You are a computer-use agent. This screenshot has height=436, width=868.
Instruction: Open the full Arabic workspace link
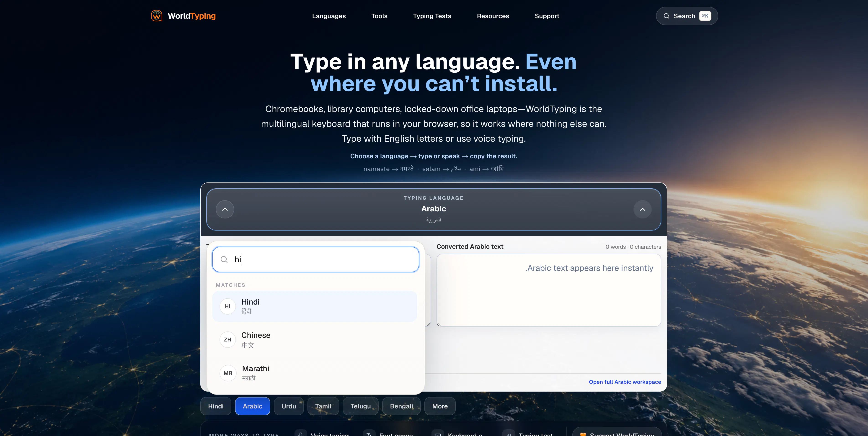tap(625, 382)
